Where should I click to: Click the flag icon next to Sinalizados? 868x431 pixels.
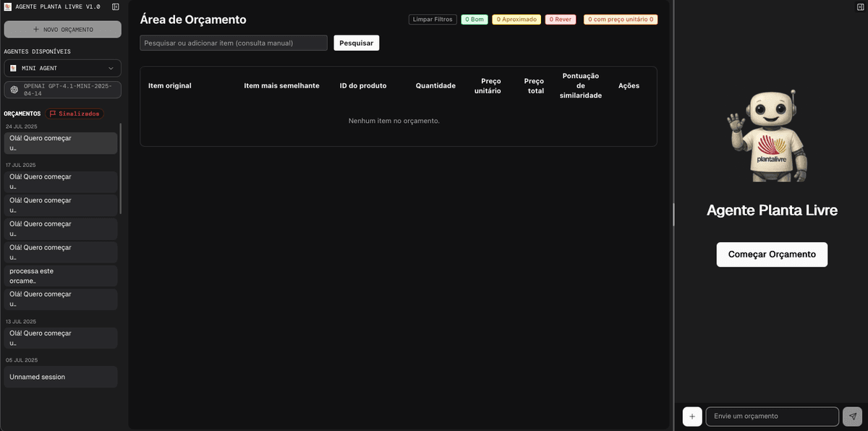pos(51,113)
